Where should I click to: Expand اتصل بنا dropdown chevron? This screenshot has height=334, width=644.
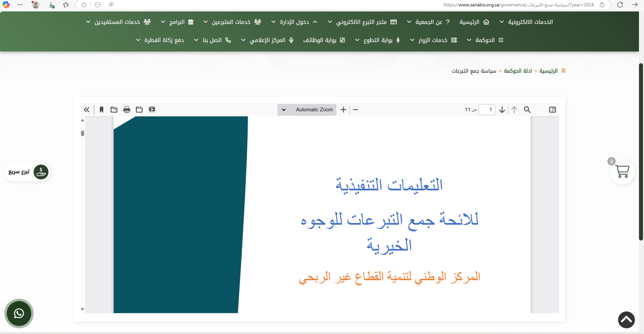(196, 40)
